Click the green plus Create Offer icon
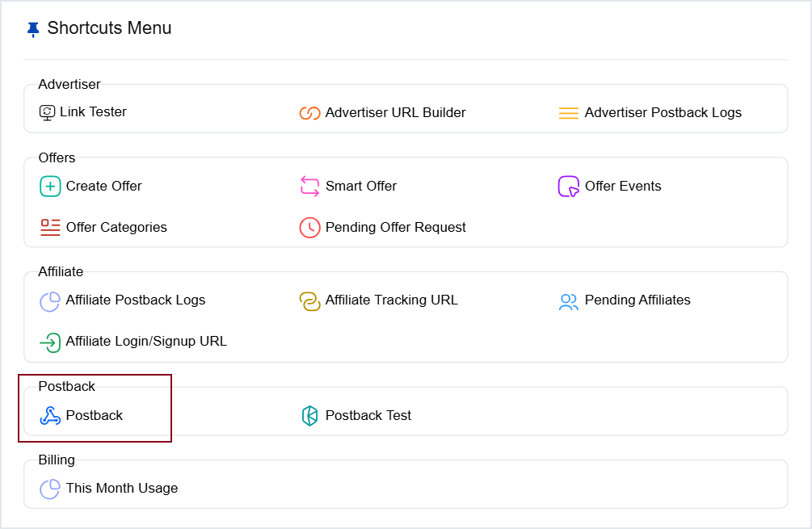812x529 pixels. click(x=50, y=187)
